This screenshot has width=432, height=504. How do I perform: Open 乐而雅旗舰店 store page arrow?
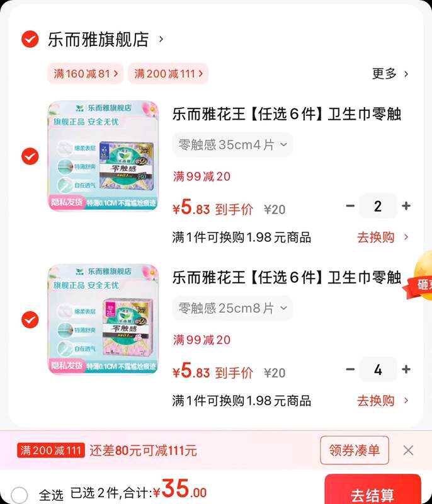pyautogui.click(x=161, y=39)
